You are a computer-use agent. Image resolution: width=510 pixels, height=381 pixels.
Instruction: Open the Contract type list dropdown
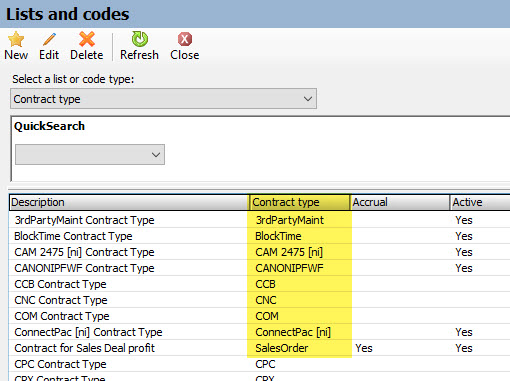[163, 99]
